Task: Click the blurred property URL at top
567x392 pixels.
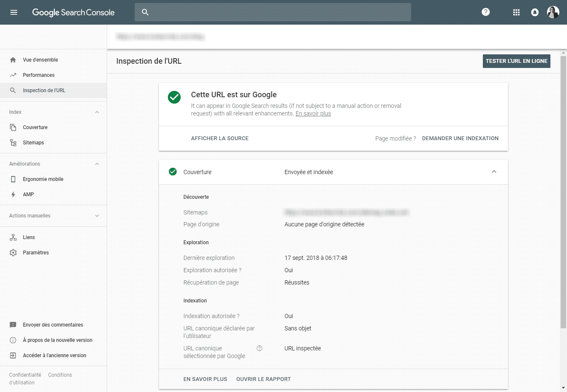Action: point(161,37)
